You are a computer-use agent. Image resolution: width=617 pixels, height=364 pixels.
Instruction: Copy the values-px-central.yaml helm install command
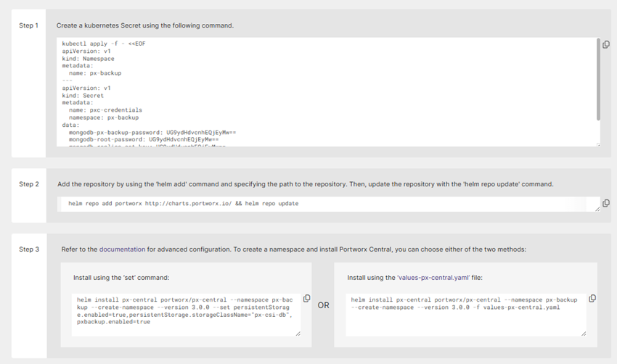[x=592, y=299]
